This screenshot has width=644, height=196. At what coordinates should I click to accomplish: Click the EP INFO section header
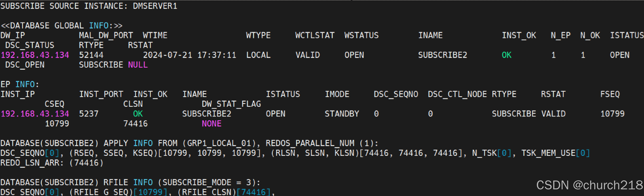(20, 85)
